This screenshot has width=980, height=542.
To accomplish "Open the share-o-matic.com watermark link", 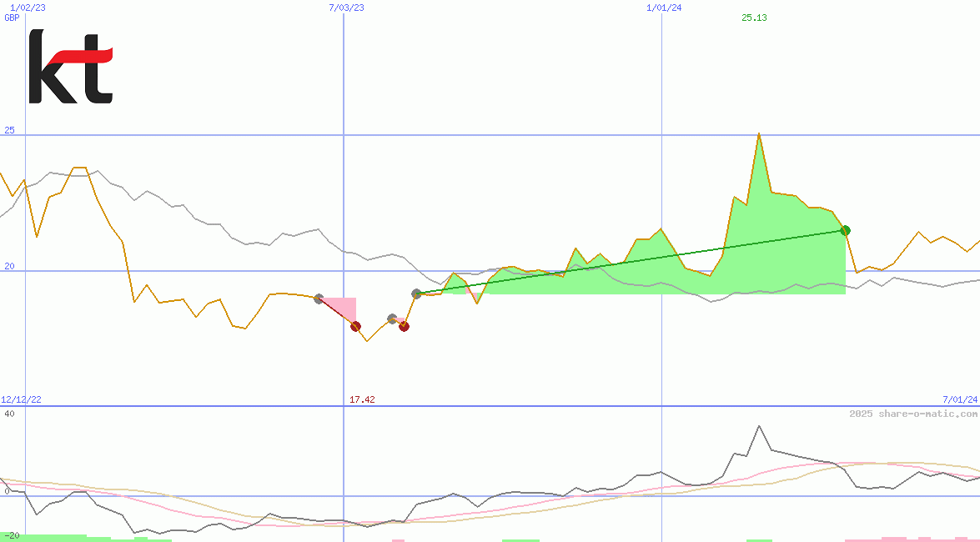I will click(x=913, y=414).
